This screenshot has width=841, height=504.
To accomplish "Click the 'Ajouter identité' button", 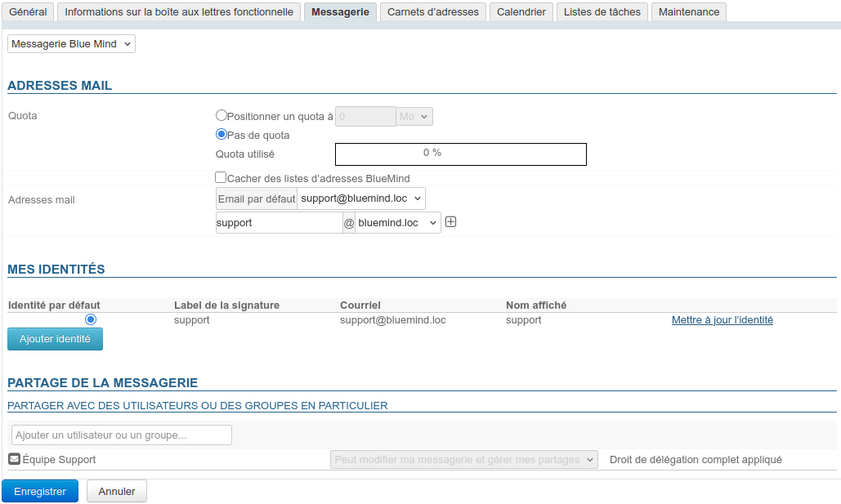I will [x=55, y=339].
